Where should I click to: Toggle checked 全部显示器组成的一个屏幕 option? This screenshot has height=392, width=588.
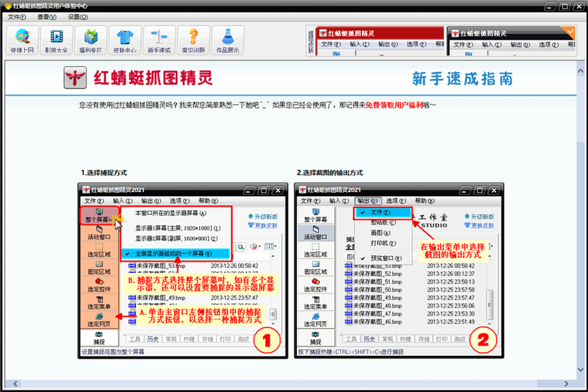tap(174, 253)
